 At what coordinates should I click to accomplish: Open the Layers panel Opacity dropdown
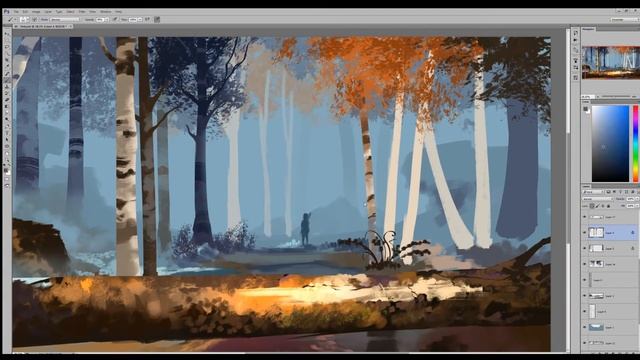pyautogui.click(x=637, y=199)
